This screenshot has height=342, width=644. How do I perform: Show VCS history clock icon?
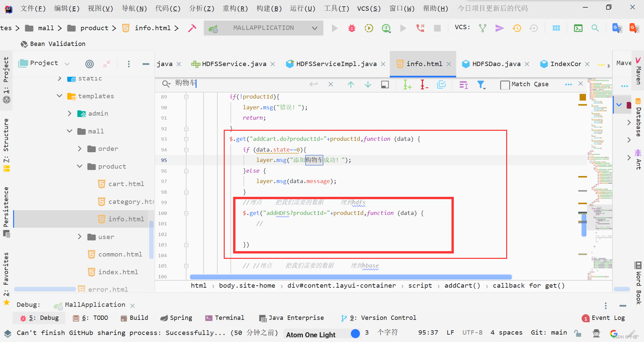[517, 28]
